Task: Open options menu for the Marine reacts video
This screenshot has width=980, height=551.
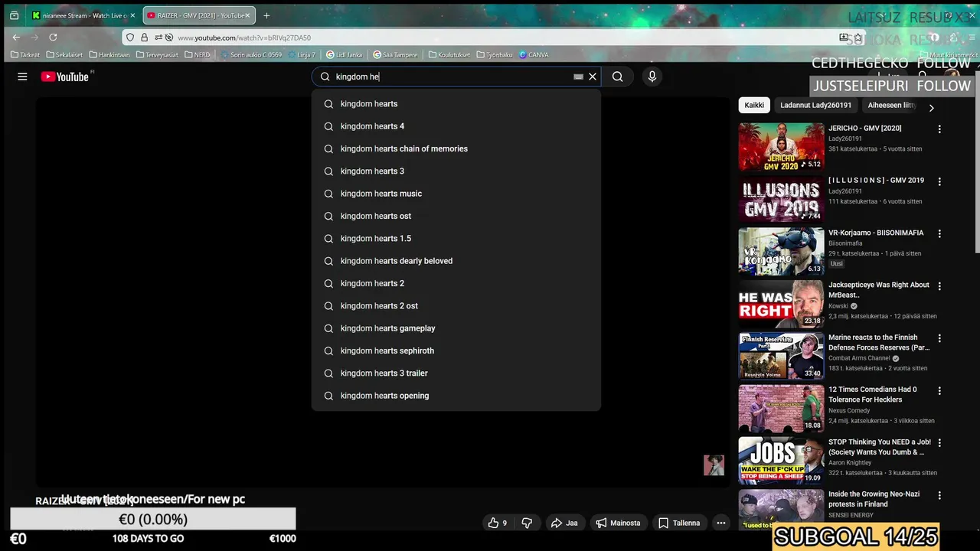Action: point(939,338)
